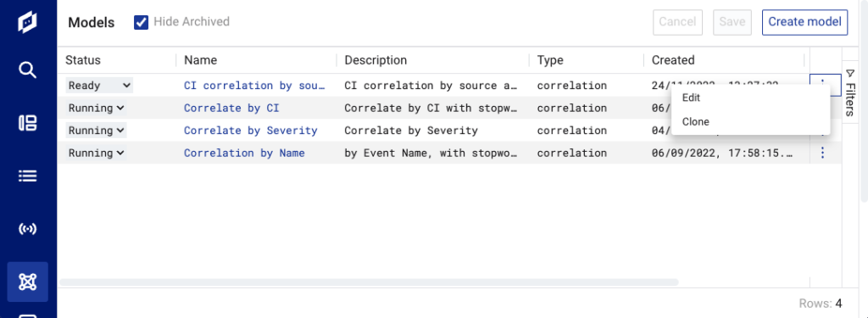Choose Edit from the context menu
This screenshot has width=868, height=318.
coord(750,98)
